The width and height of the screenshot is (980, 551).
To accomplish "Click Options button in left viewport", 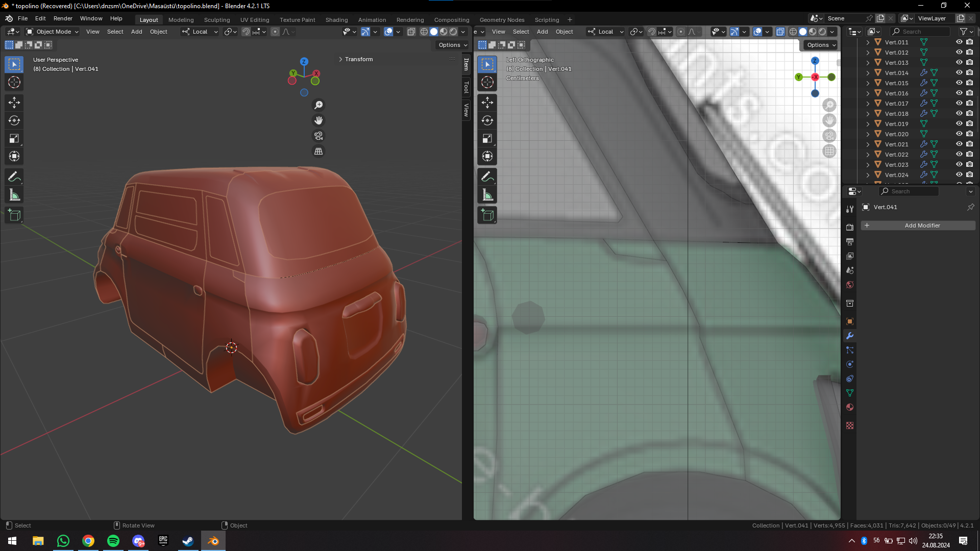I will (x=452, y=45).
